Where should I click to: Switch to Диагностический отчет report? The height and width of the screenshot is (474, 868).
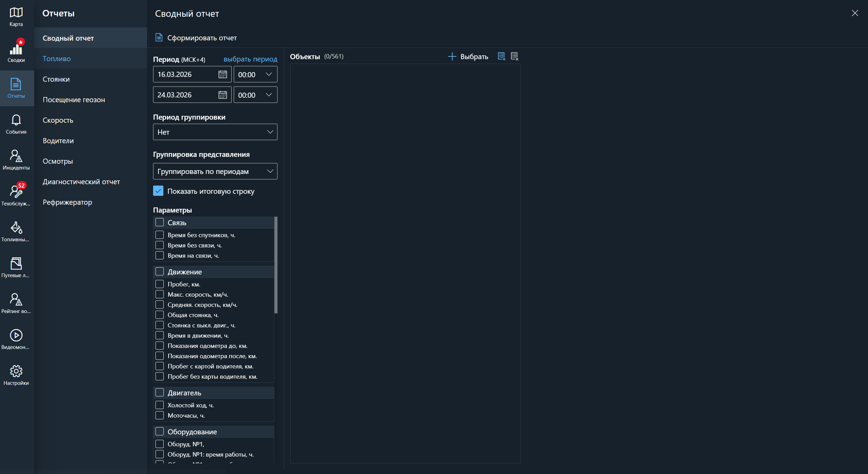coord(81,182)
